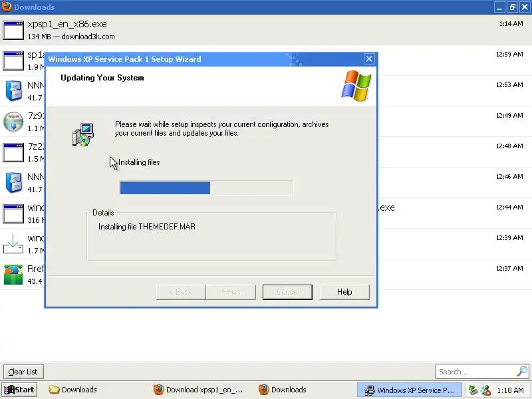Click the Installing file THEMEDEF.MAR detail text
532x399 pixels.
coord(147,227)
